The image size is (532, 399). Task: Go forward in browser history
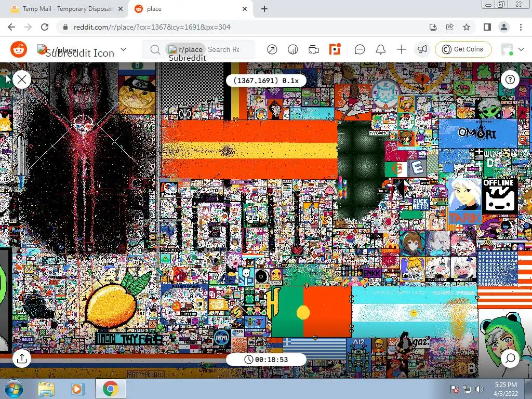pos(28,27)
